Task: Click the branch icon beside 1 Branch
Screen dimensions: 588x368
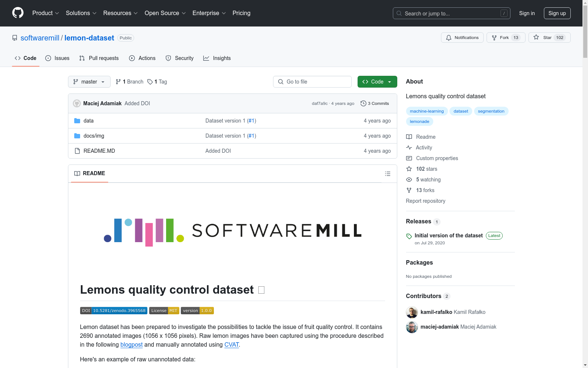Action: pos(118,82)
